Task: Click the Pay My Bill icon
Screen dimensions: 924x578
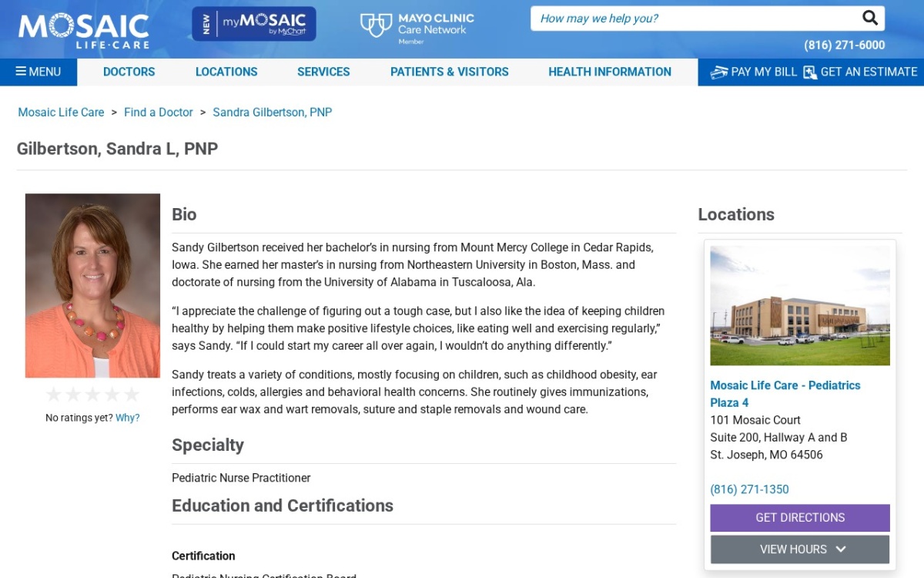Action: 718,72
